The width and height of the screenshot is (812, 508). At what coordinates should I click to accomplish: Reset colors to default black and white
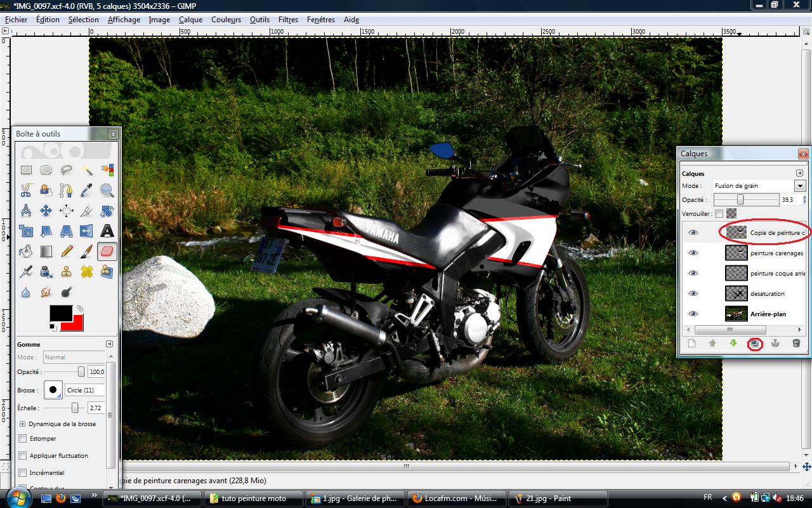(x=53, y=327)
